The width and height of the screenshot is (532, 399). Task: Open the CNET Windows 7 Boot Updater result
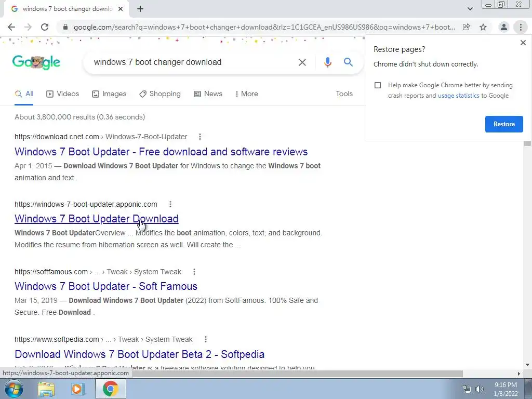point(161,152)
